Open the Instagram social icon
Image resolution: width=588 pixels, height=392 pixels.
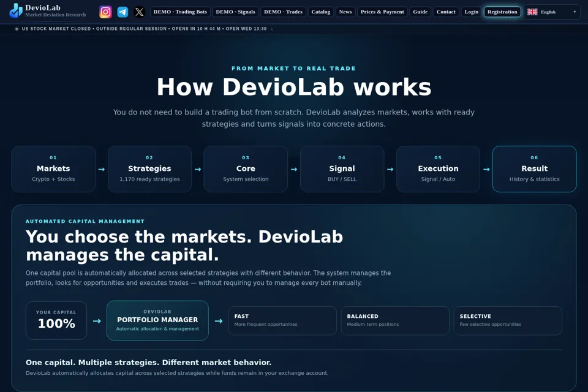coord(105,12)
